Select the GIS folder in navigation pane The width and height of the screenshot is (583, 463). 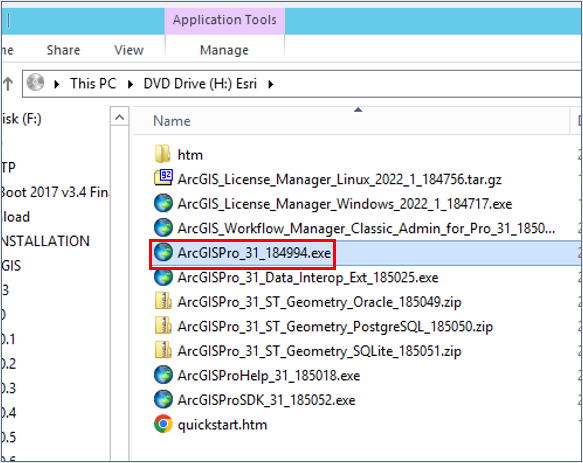pos(11,266)
